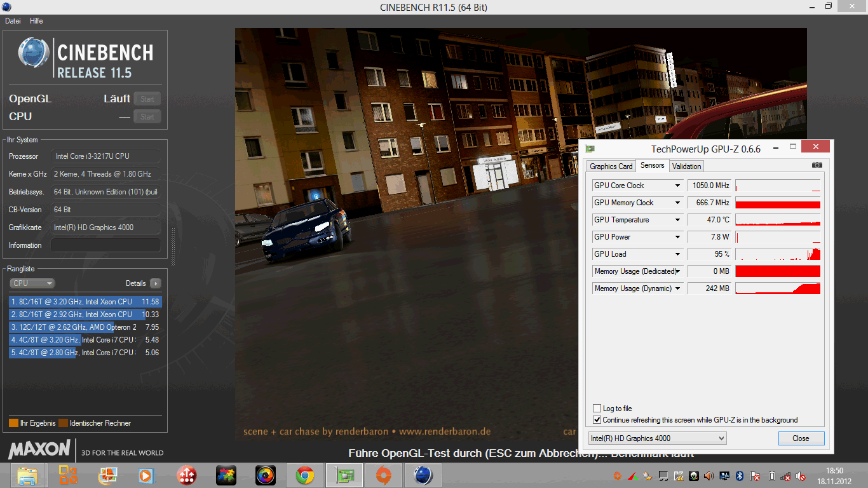Open the GPU Temperature sensor dropdown
Screen dimensions: 868x488
(678, 220)
